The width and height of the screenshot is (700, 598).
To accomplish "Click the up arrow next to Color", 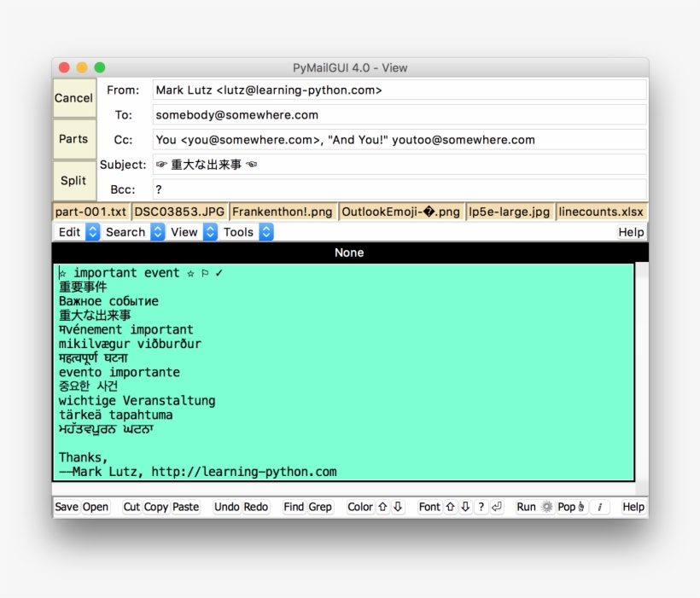I will 383,507.
